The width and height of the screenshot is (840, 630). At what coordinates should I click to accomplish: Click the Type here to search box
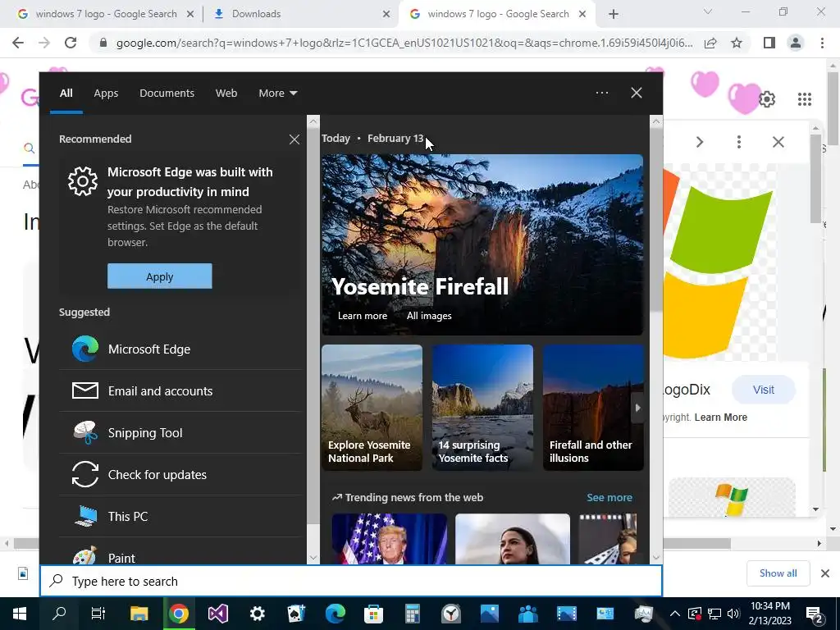point(351,581)
